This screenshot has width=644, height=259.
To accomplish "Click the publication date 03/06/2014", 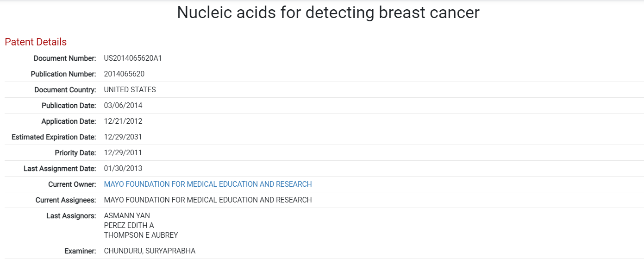I will click(x=123, y=106).
